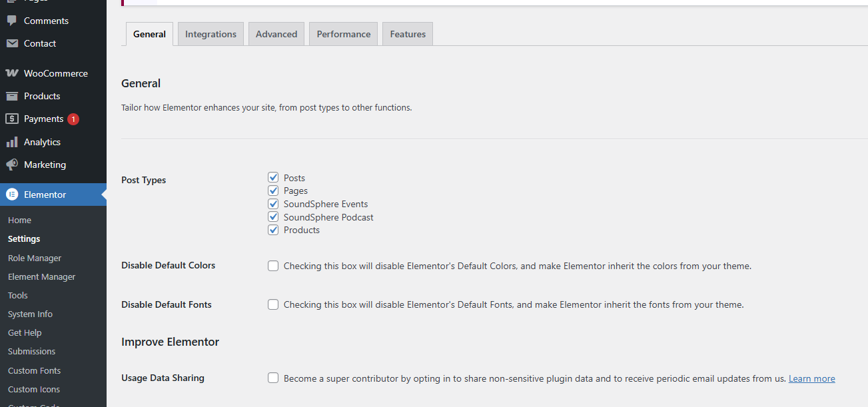Click the Marketing megaphone icon

(12, 165)
